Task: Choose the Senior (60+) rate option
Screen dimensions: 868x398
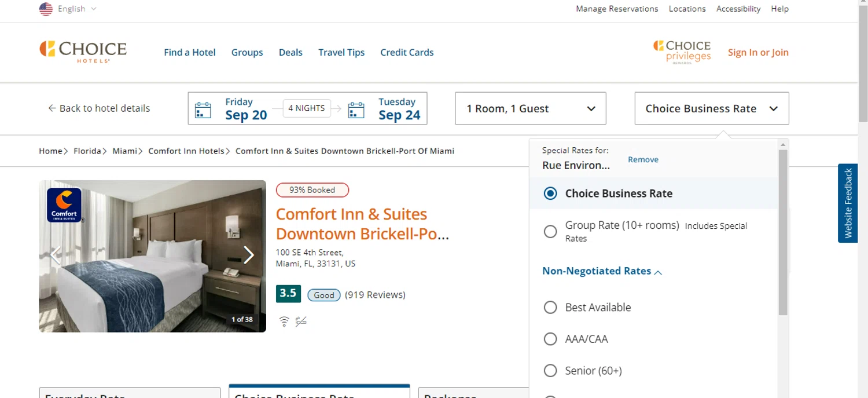Action: [550, 370]
